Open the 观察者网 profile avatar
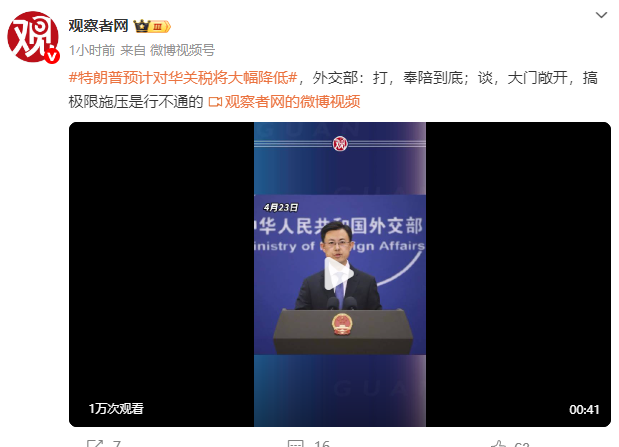Viewport: 619px width, 447px height. pos(33,37)
